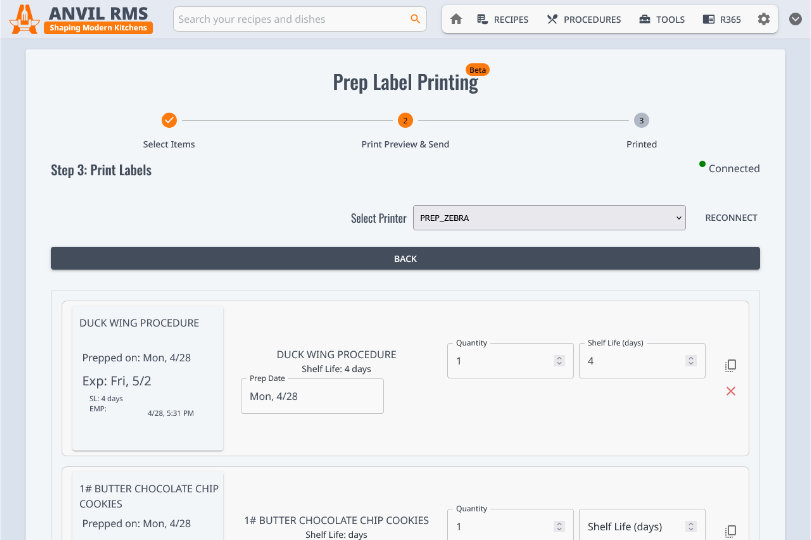This screenshot has height=540, width=811.
Task: Go to the Home icon
Action: (x=456, y=19)
